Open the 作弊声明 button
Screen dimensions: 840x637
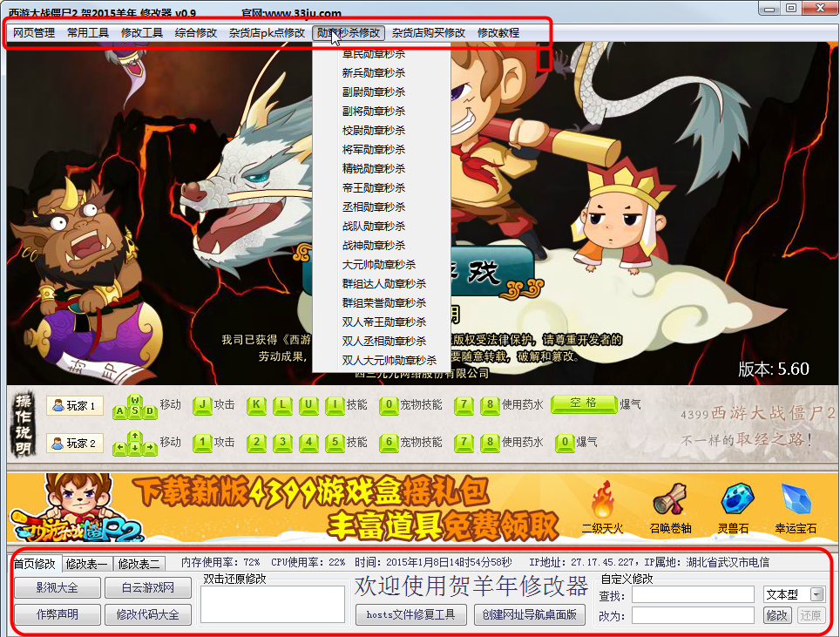point(58,614)
